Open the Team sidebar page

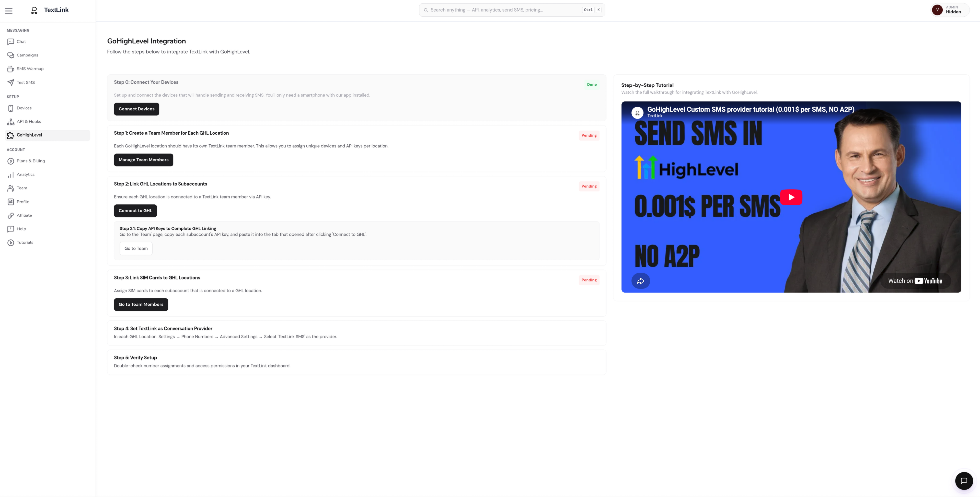click(x=48, y=188)
